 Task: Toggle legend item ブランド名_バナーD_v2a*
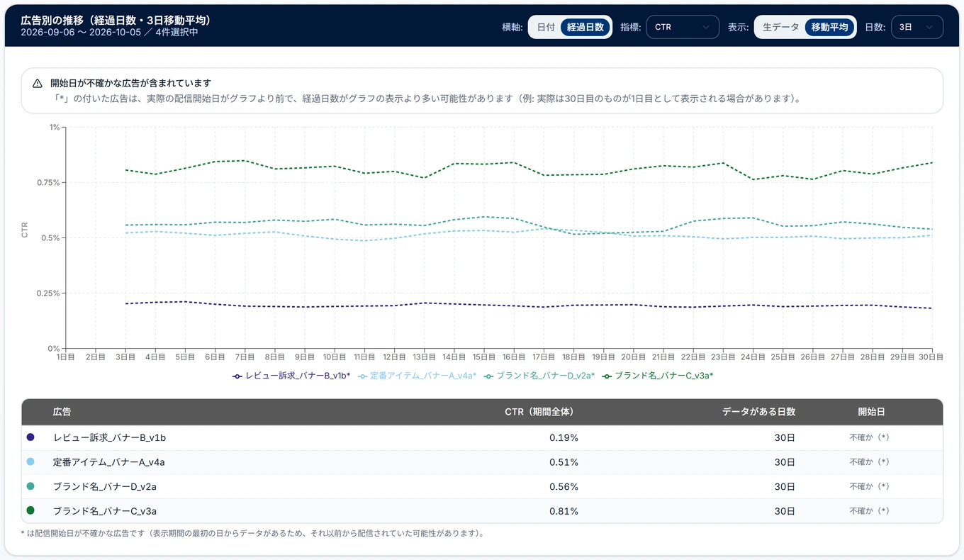pyautogui.click(x=539, y=376)
